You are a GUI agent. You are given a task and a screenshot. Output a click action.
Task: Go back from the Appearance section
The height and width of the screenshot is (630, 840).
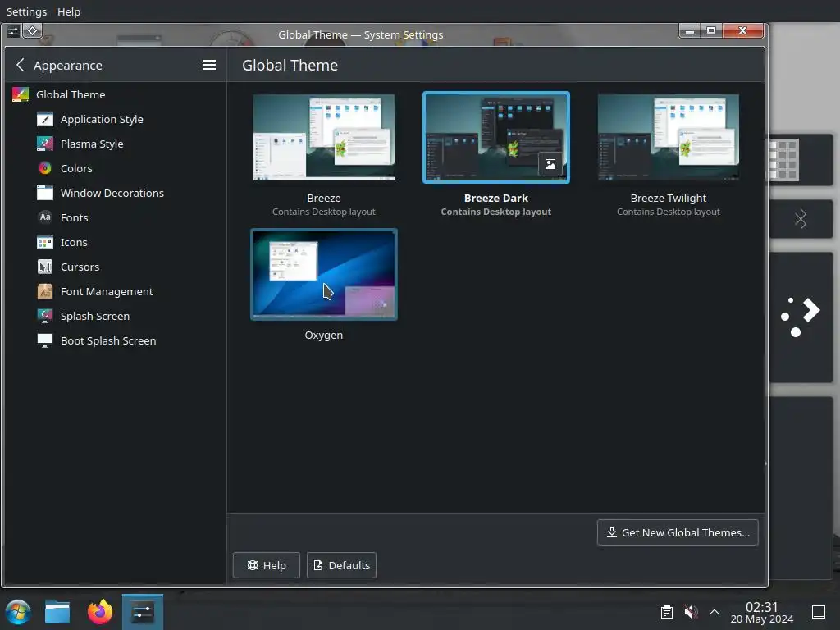(x=21, y=65)
